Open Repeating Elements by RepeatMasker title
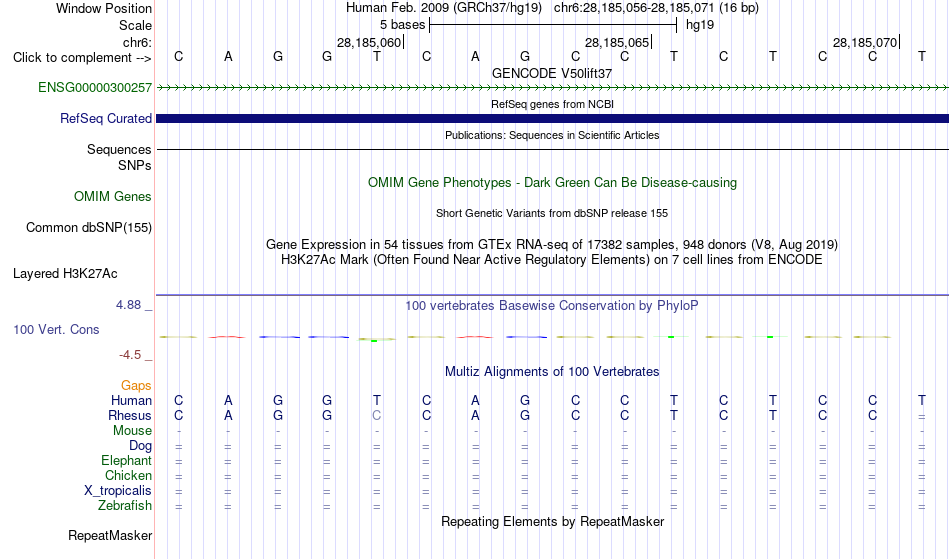Screen dimensions: 950x559 tap(552, 521)
